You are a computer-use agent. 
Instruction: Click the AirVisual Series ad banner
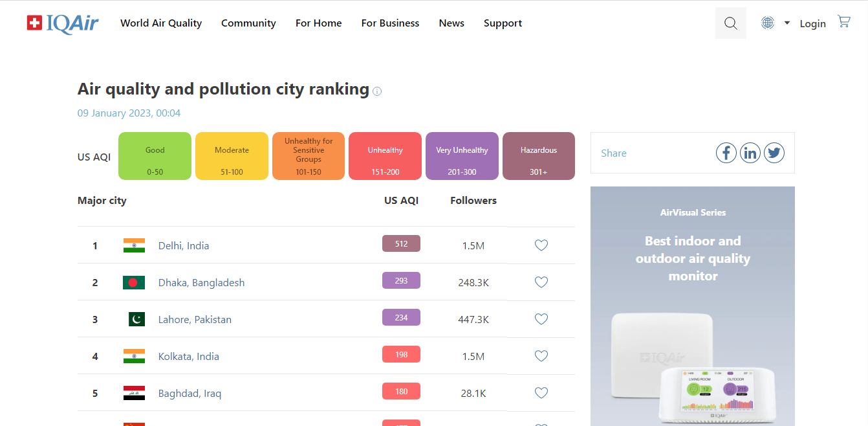(692, 306)
